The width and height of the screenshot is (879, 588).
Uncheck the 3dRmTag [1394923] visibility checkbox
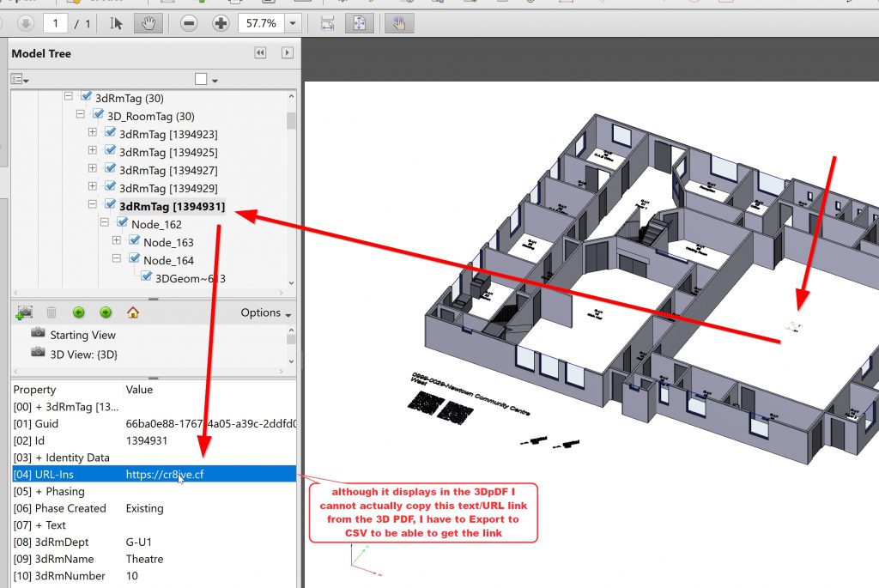[110, 133]
